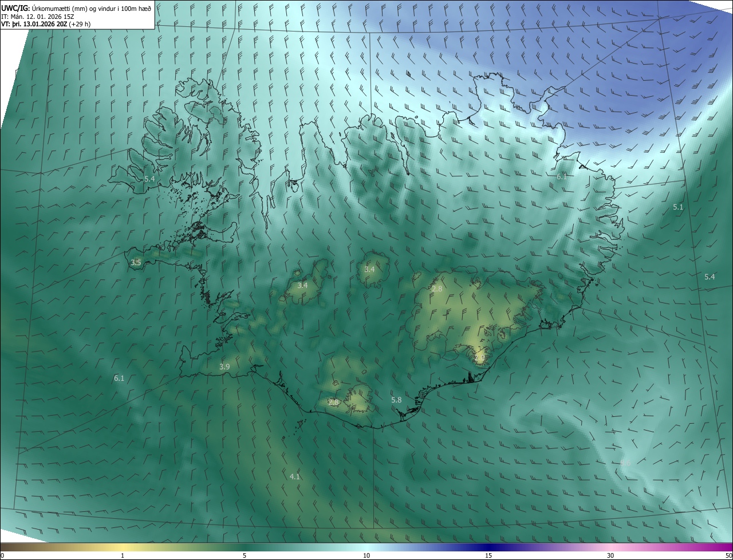Click the 4.1 value label over the southern sea
The height and width of the screenshot is (560, 733).
pos(294,476)
